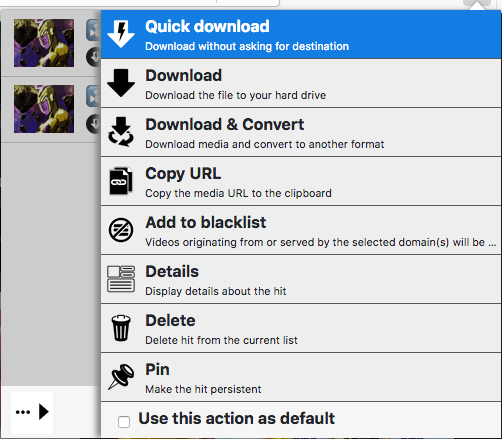Viewport: 502px width, 439px height.
Task: Choose Download & Convert entry
Action: (301, 132)
